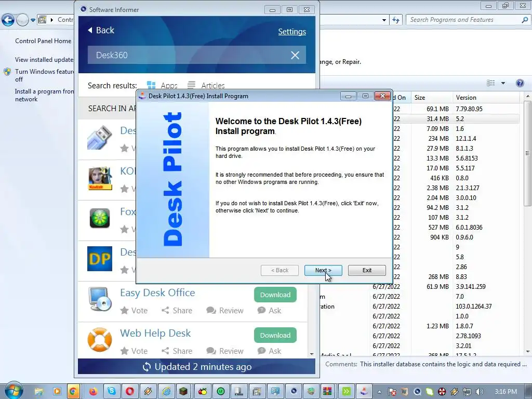Click the Kodak app thumbnail

100,178
